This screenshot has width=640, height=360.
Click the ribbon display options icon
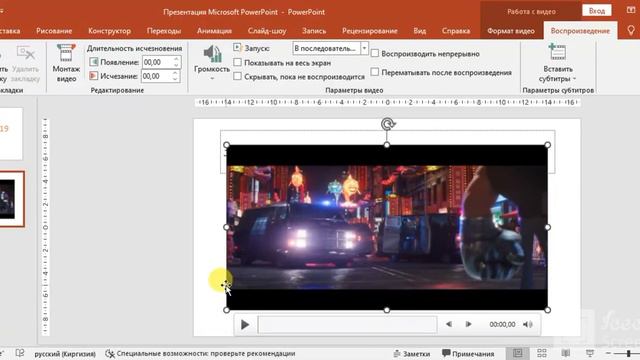[x=631, y=11]
